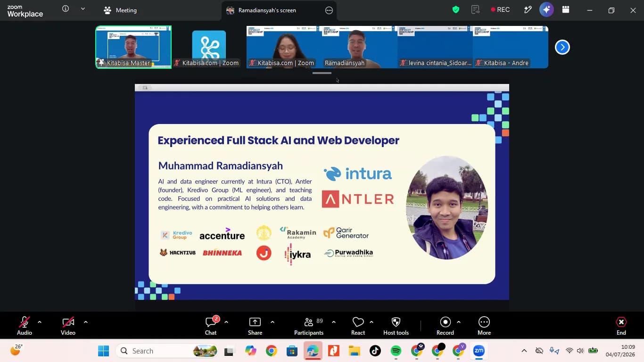644x362 pixels.
Task: Open the clock showing 10:09
Action: (621, 351)
